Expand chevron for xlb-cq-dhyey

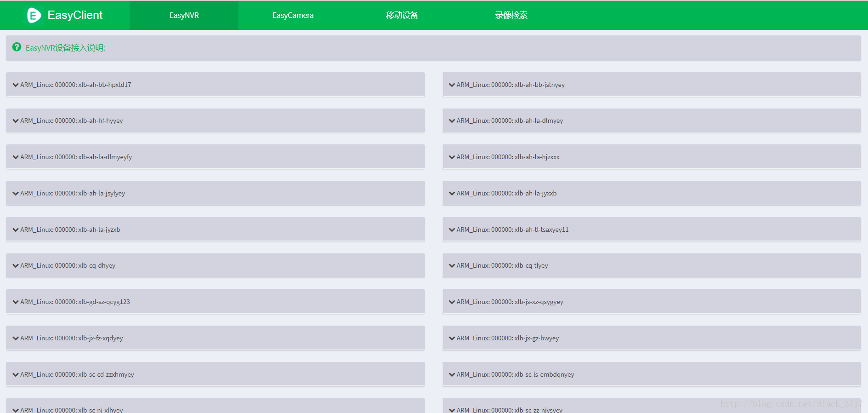click(16, 265)
